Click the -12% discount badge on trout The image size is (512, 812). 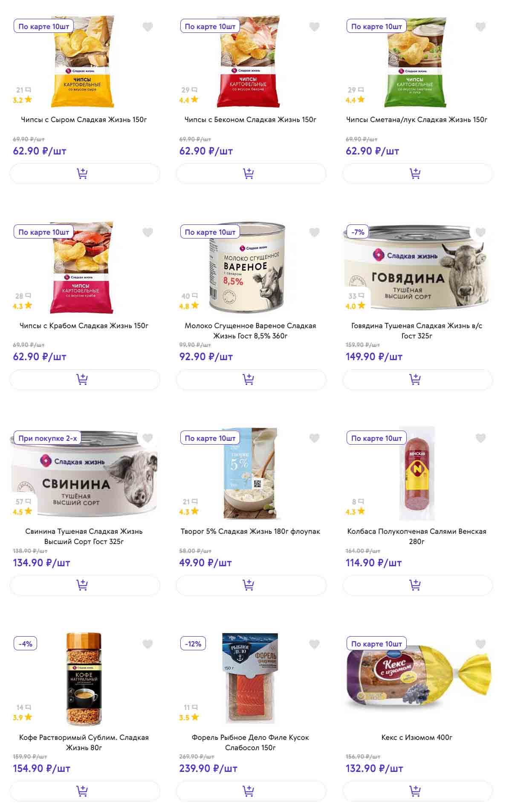coord(193,644)
